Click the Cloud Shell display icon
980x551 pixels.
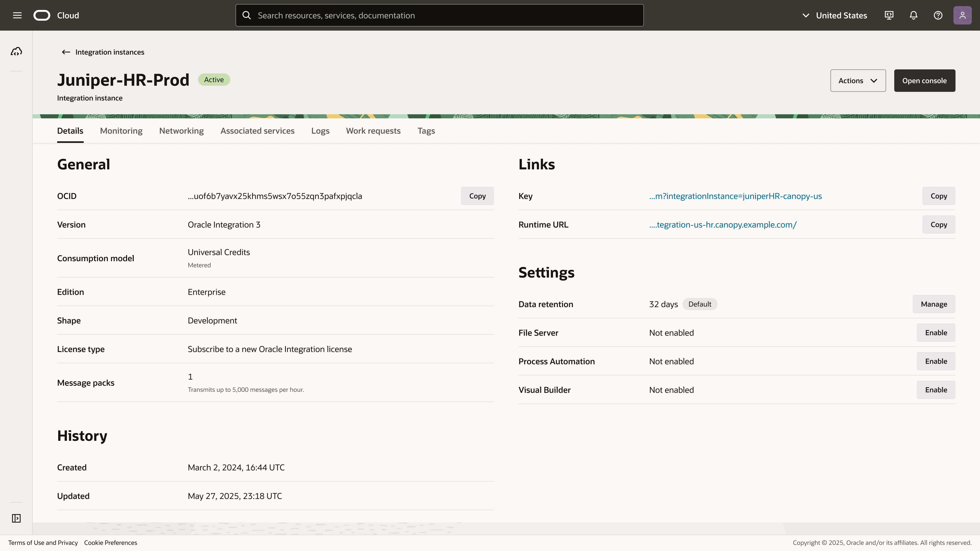tap(889, 15)
